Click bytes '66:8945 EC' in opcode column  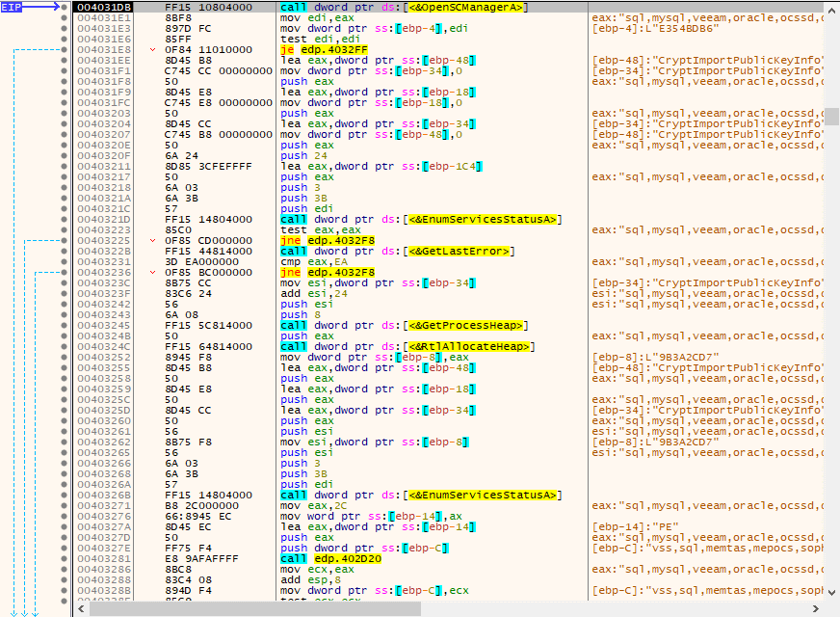pos(198,516)
